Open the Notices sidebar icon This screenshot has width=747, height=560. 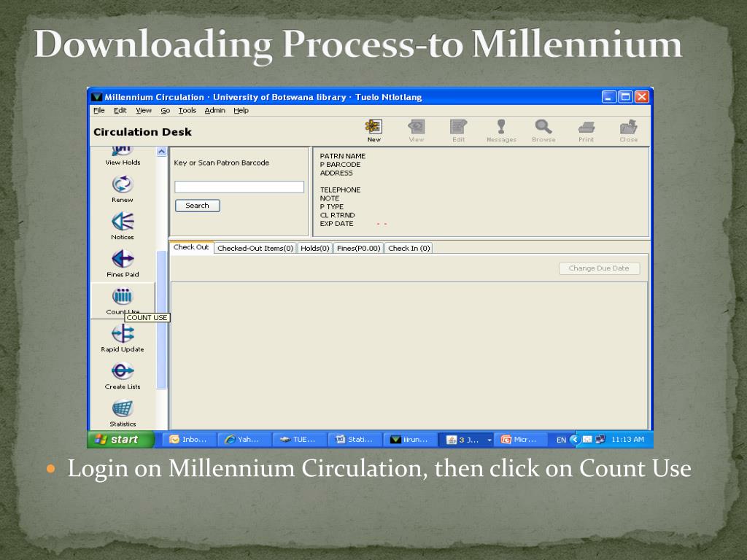tap(123, 226)
